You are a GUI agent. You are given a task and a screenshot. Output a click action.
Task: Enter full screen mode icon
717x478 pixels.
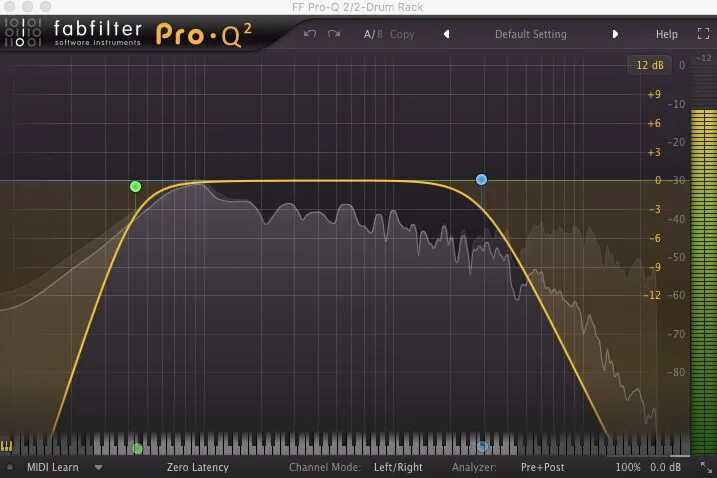pos(703,33)
